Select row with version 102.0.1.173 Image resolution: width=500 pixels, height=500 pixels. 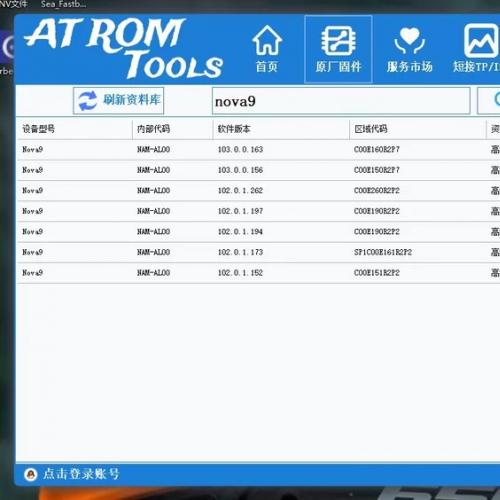pos(258,252)
